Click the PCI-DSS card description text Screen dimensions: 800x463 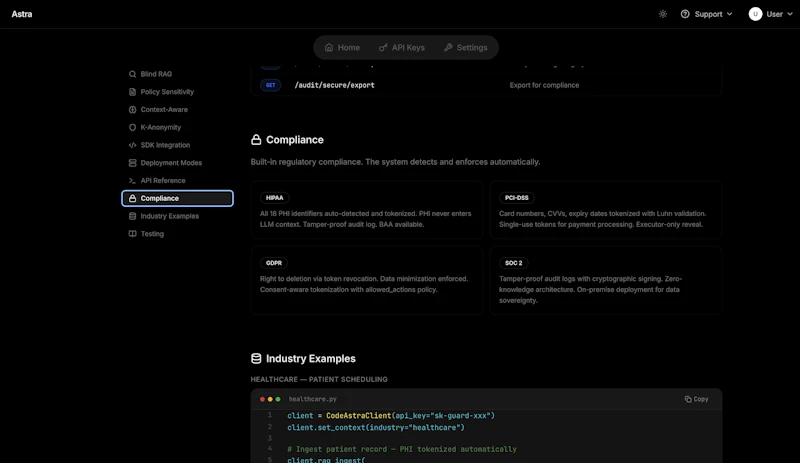603,219
